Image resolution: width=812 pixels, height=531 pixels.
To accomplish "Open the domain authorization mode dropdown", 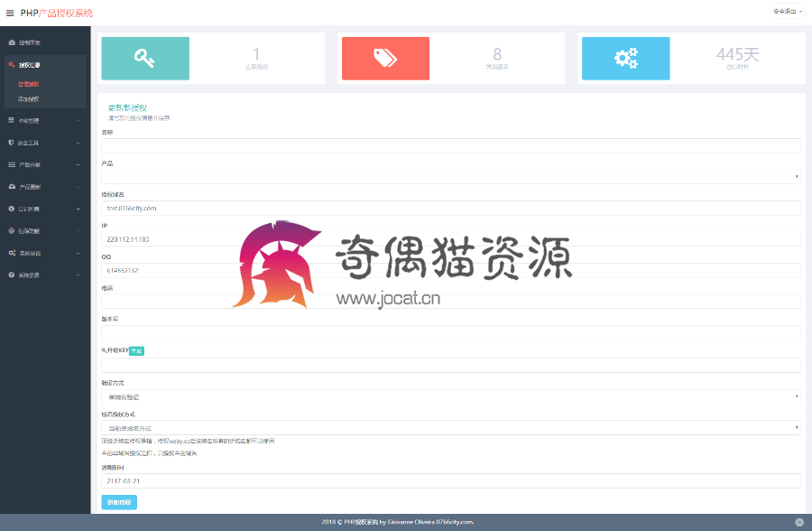I will 451,428.
